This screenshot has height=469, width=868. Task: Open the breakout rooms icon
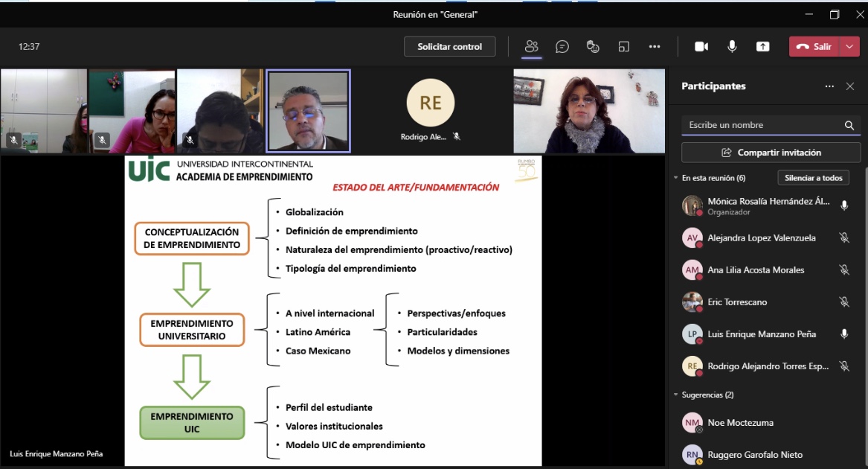(x=624, y=47)
